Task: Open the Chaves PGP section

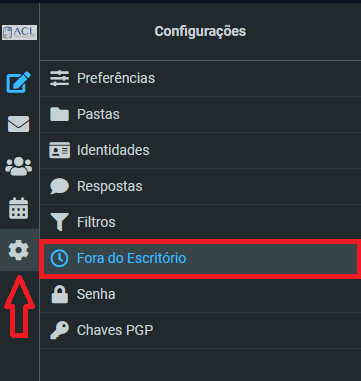Action: (x=200, y=330)
